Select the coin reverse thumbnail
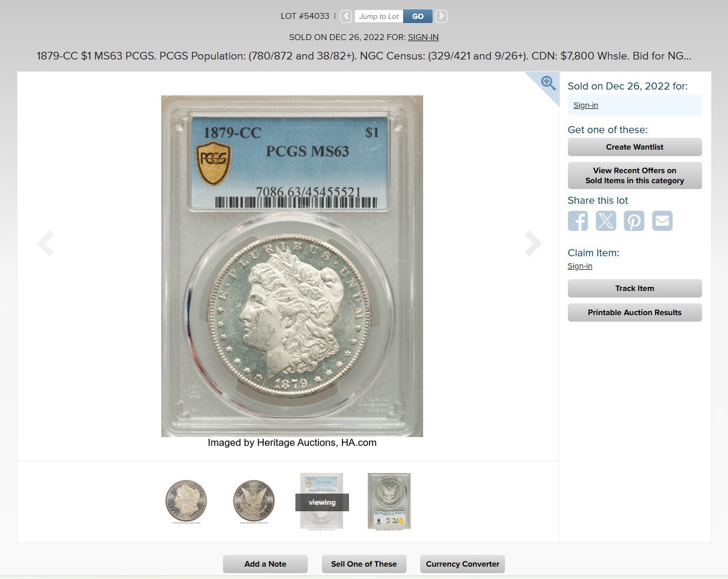This screenshot has height=579, width=728. tap(254, 501)
